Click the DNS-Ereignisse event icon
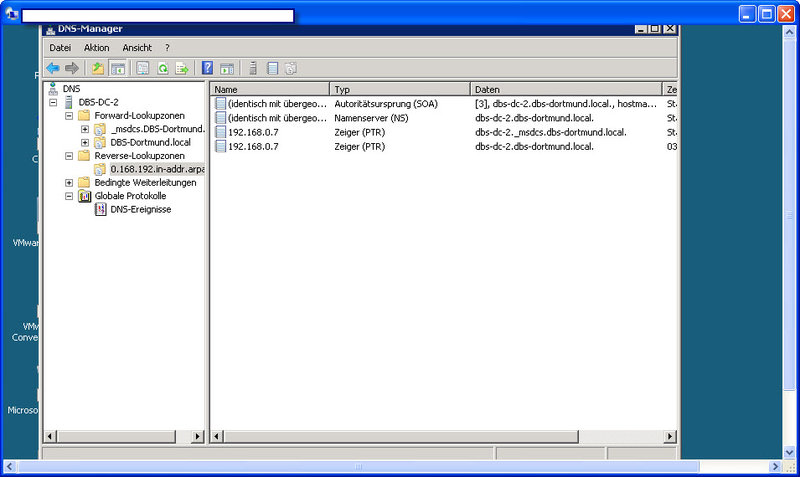Screen dimensions: 800x477 (x=101, y=209)
